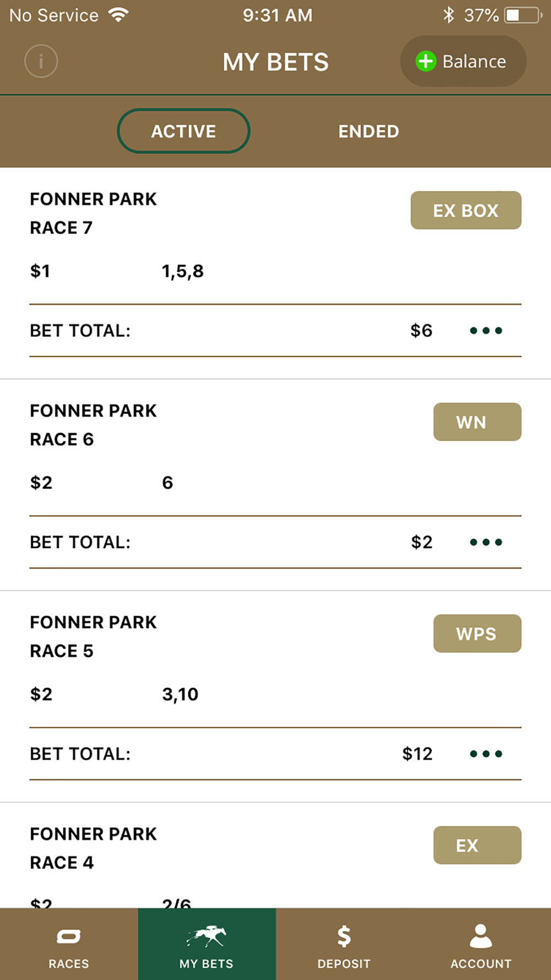Screen dimensions: 551x980
Task: Switch to the Ended bets tab
Action: coord(369,131)
